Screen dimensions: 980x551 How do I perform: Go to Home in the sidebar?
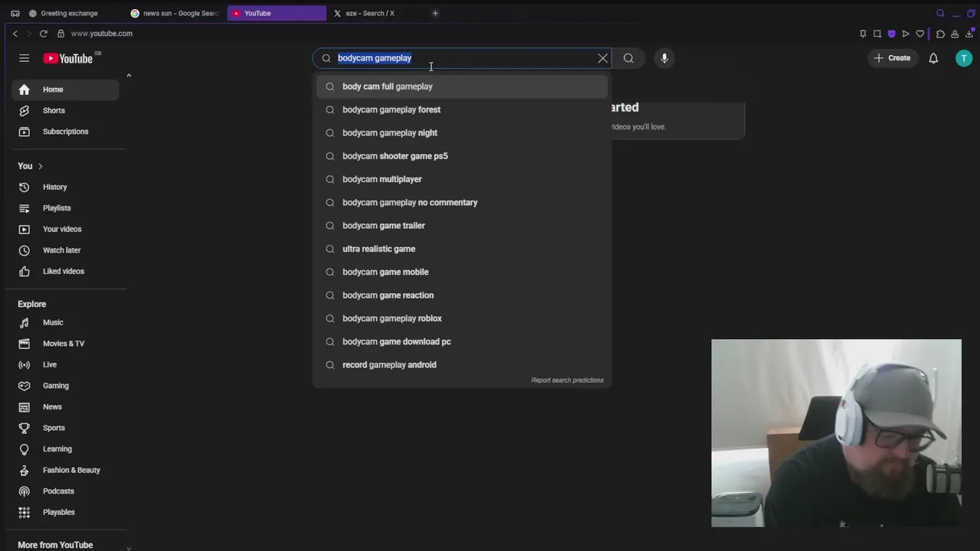pos(65,90)
